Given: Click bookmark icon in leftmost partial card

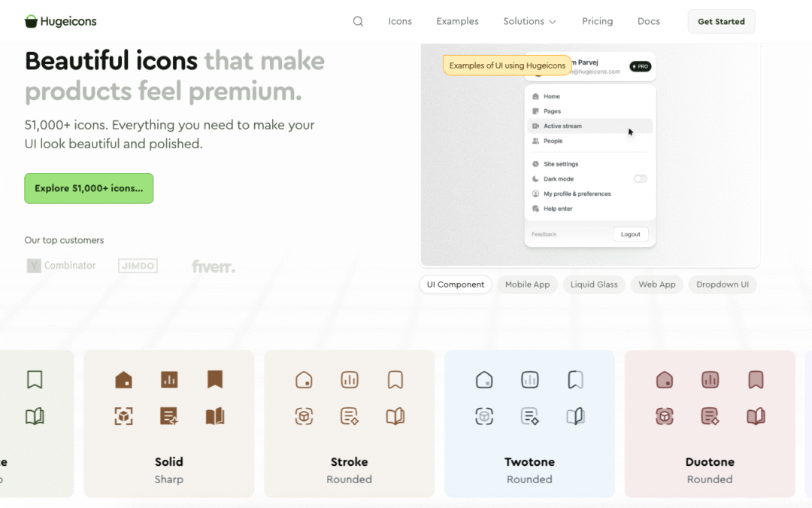Looking at the screenshot, I should [x=35, y=379].
